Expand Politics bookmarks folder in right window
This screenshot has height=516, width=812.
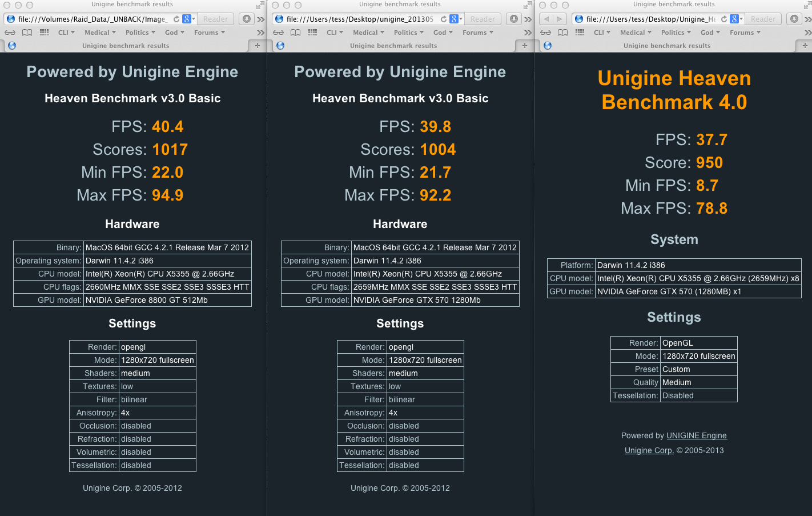(676, 33)
